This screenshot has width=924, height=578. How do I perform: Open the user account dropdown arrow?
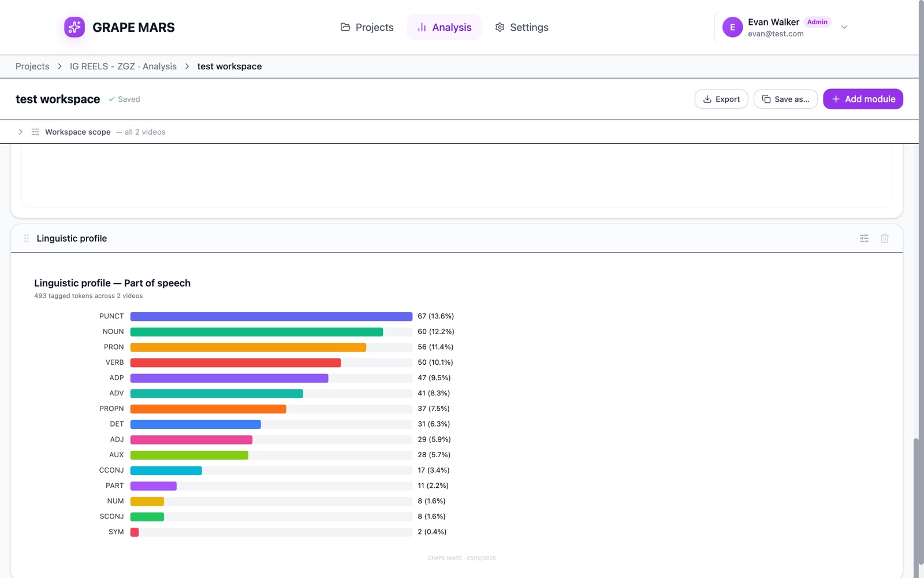[844, 27]
